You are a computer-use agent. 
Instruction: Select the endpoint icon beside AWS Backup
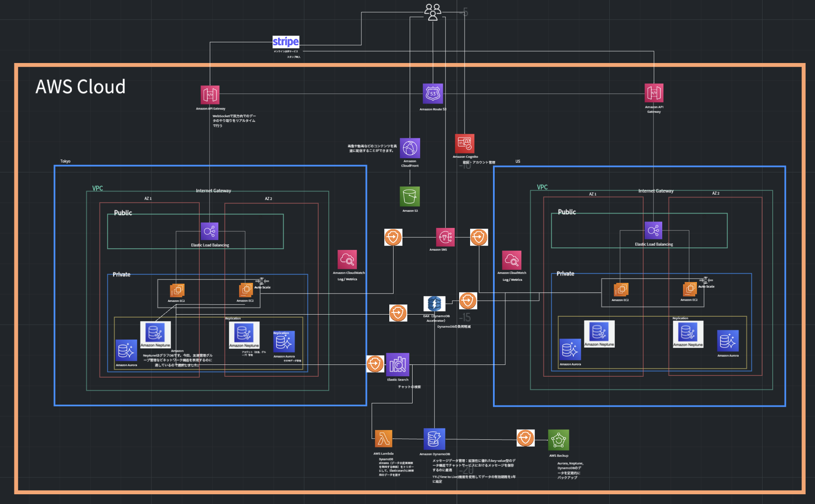525,438
